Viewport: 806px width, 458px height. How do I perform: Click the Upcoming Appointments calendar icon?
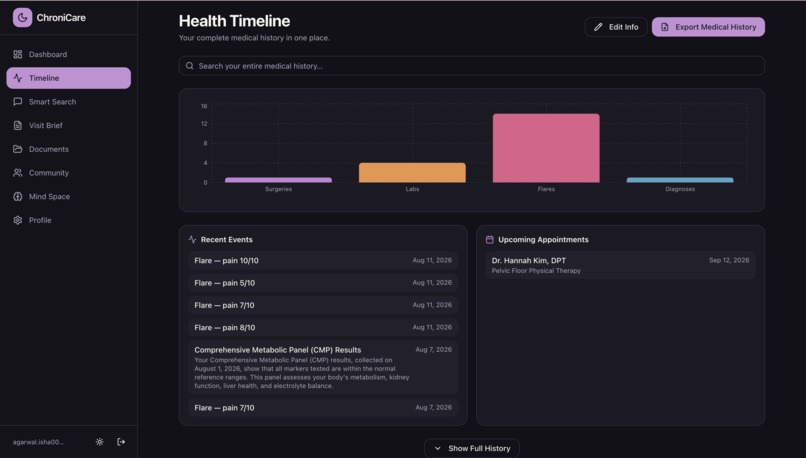[489, 240]
